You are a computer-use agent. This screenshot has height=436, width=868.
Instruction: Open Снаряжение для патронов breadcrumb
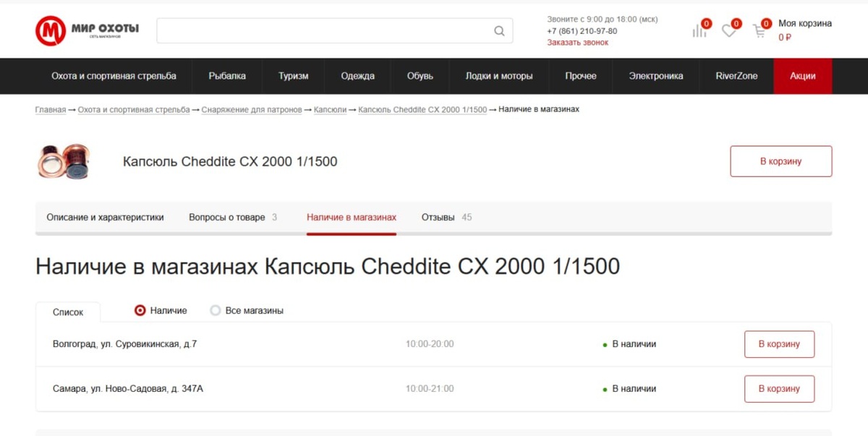(x=252, y=110)
